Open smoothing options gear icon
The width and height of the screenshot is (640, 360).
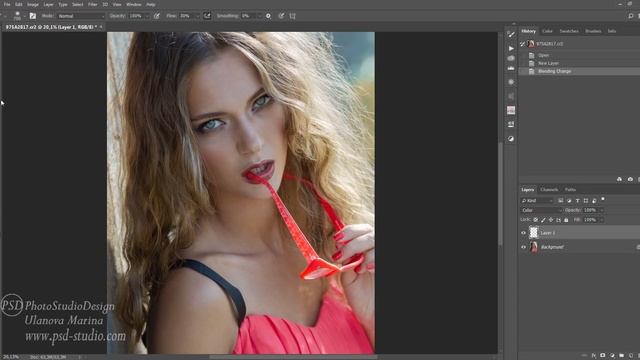268,16
